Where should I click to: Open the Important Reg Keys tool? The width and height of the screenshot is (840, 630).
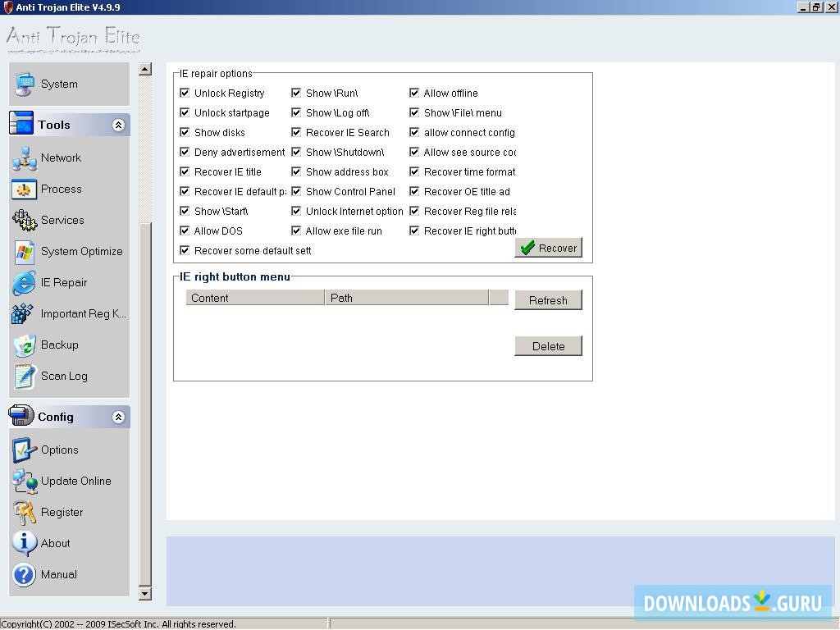[83, 313]
